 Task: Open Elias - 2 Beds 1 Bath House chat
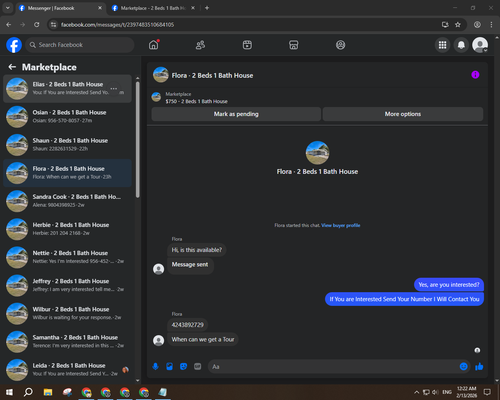[x=67, y=89]
